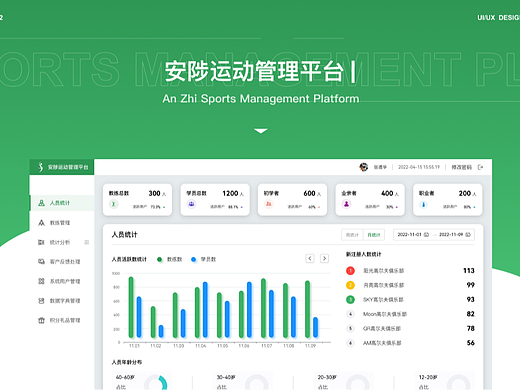Click the platform logo in the sidebar header

pyautogui.click(x=41, y=167)
